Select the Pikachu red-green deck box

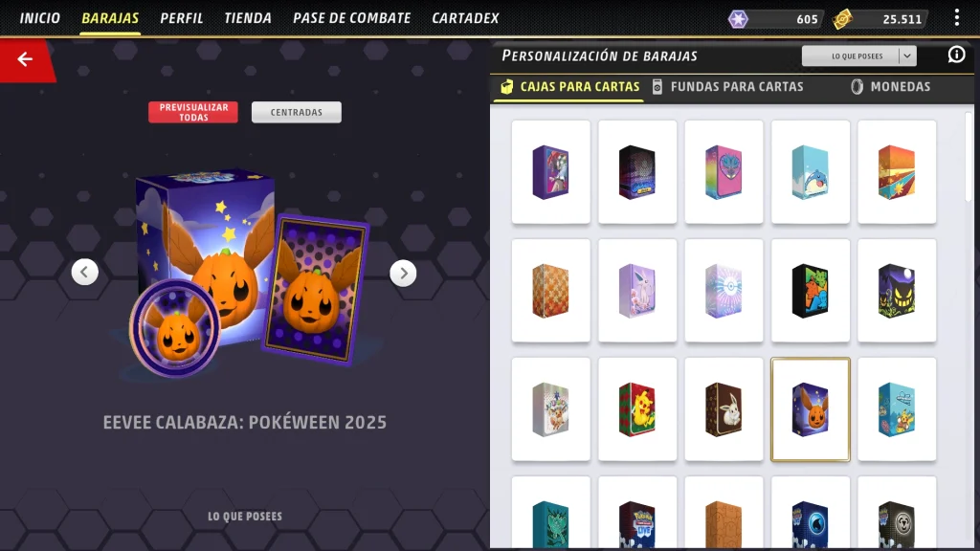click(636, 409)
